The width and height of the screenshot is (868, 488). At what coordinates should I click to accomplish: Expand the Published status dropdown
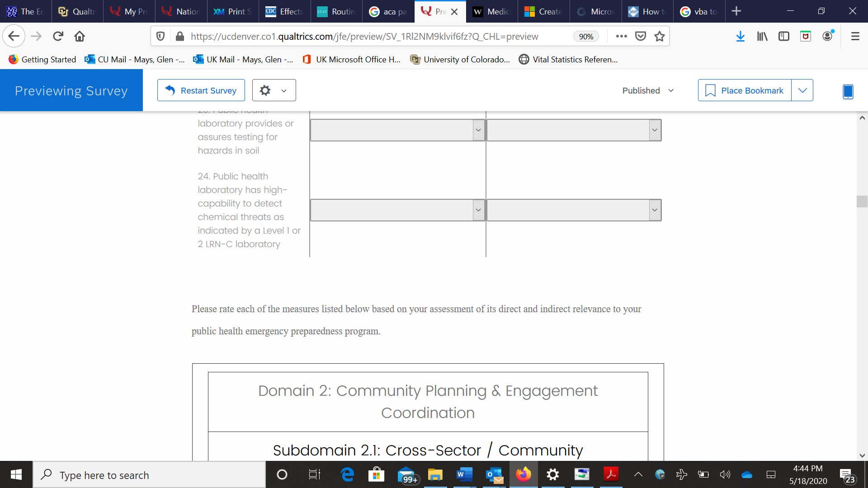click(648, 90)
